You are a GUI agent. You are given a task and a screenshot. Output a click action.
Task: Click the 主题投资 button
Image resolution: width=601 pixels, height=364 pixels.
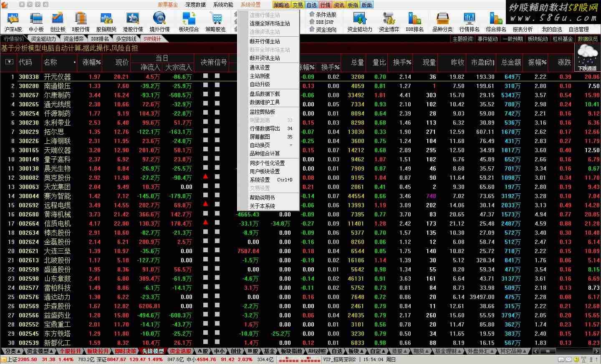463,39
